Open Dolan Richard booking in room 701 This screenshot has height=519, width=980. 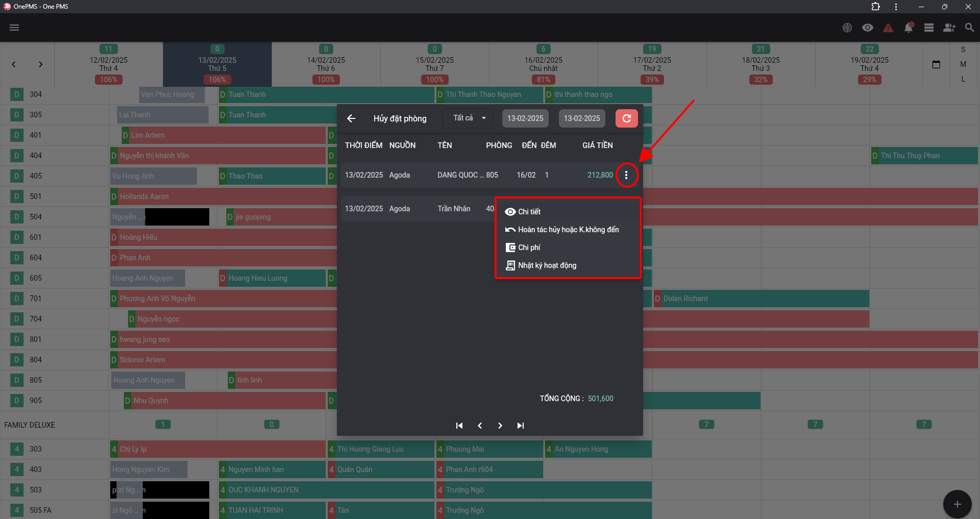762,299
